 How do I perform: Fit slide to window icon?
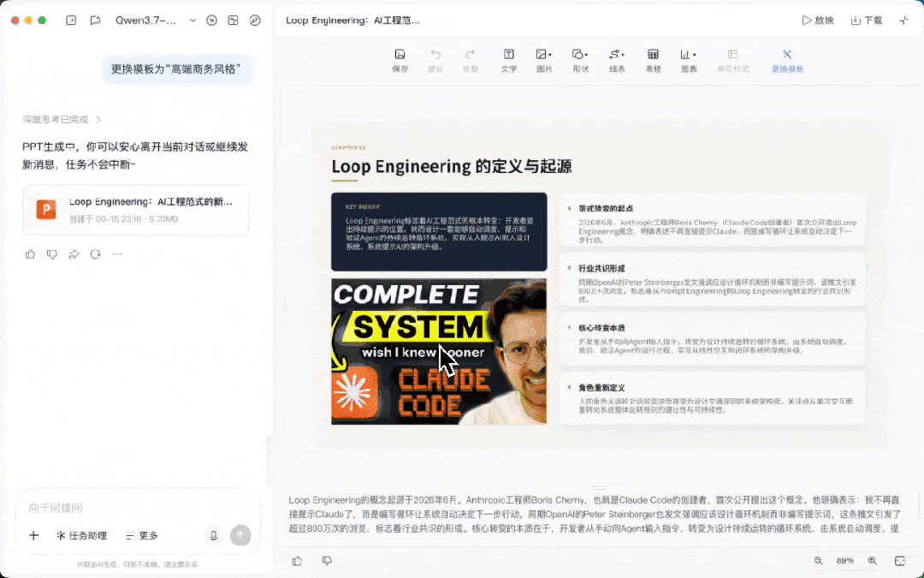[900, 561]
